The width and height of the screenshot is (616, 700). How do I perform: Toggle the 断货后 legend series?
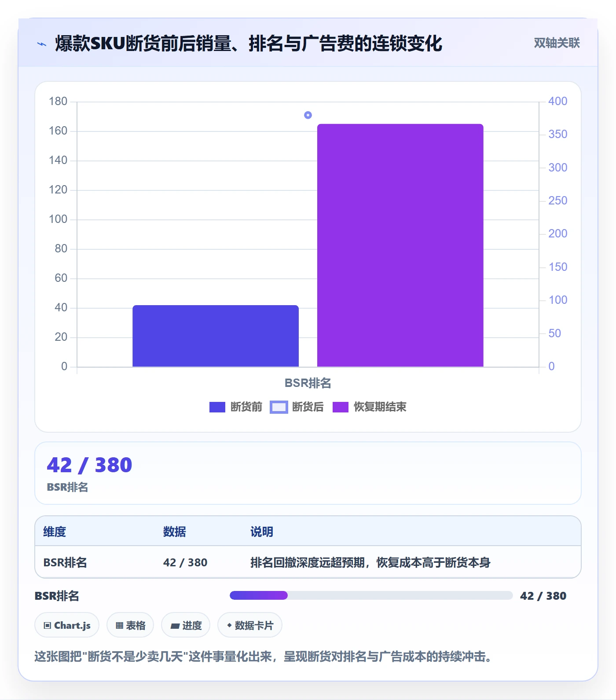coord(297,407)
